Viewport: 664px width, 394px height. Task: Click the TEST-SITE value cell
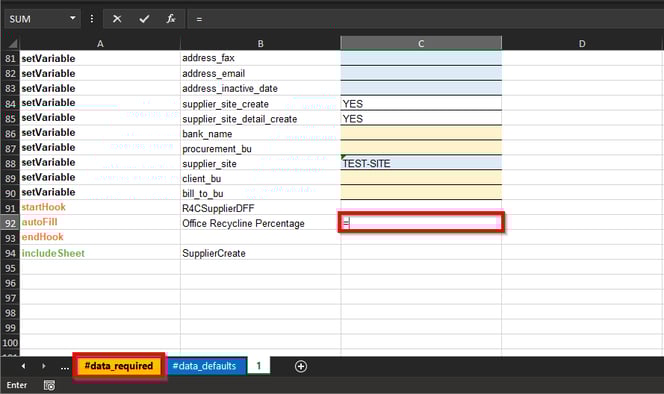point(421,164)
